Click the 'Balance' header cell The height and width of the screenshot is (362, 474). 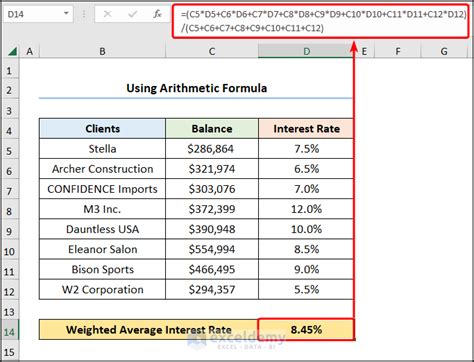(212, 129)
